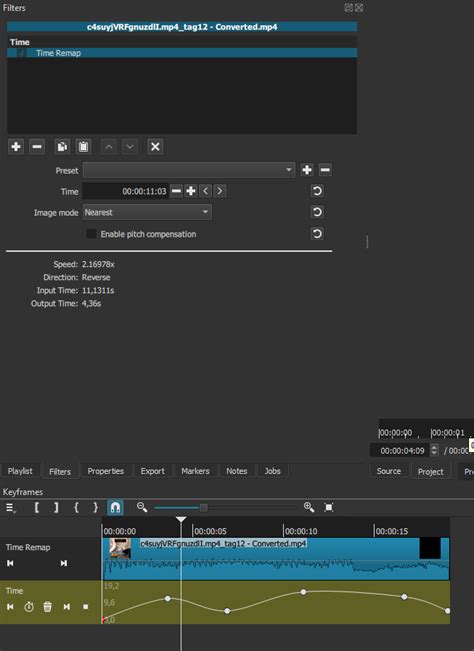The height and width of the screenshot is (651, 474).
Task: Set the second simple keyframe with the } icon
Action: [95, 507]
